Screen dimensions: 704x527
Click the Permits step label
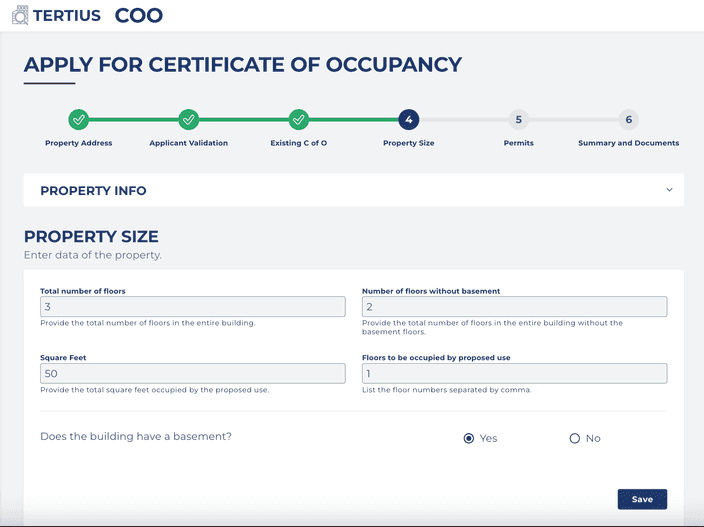coord(518,143)
